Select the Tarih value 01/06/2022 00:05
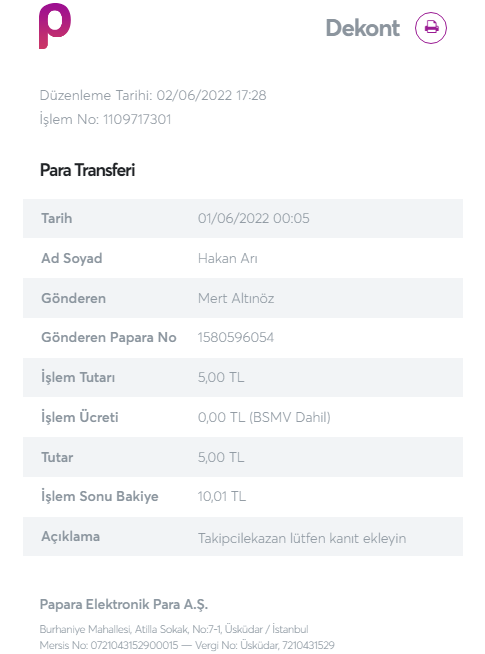The width and height of the screenshot is (485, 654). (254, 219)
